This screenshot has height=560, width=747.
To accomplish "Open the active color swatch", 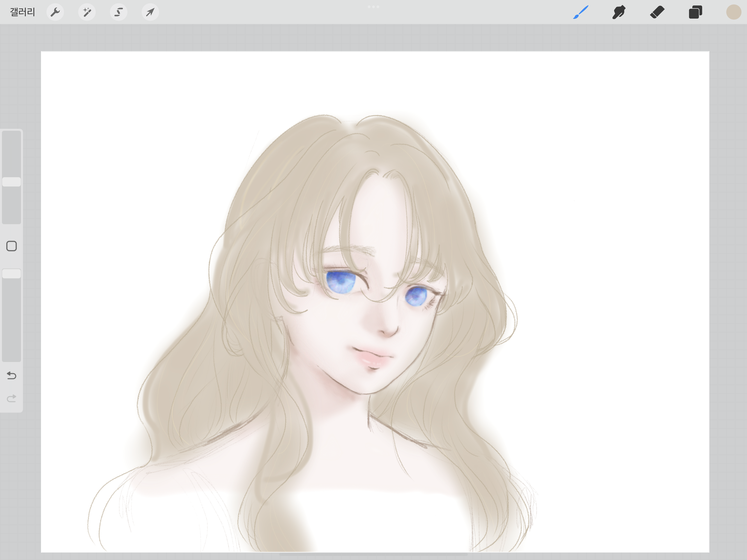I will [x=734, y=12].
